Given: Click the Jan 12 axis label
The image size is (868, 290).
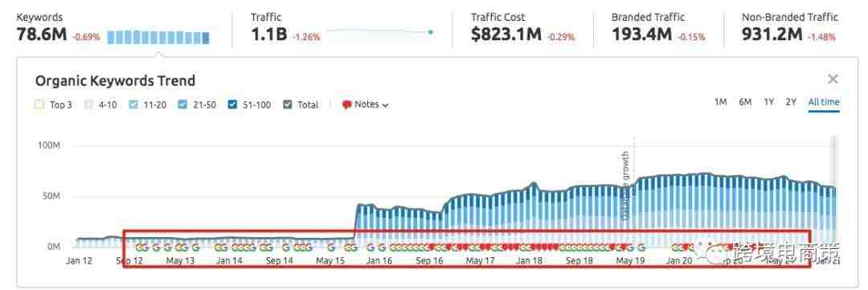Looking at the screenshot, I should click(x=79, y=260).
